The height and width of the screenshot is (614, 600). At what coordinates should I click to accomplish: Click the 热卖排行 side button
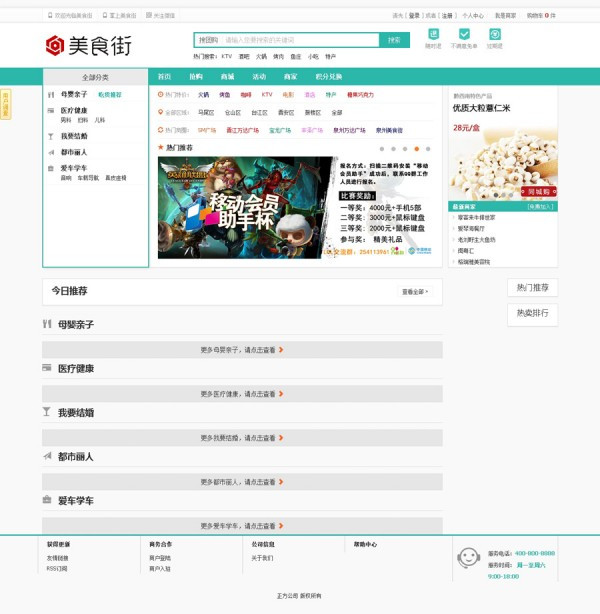click(532, 314)
